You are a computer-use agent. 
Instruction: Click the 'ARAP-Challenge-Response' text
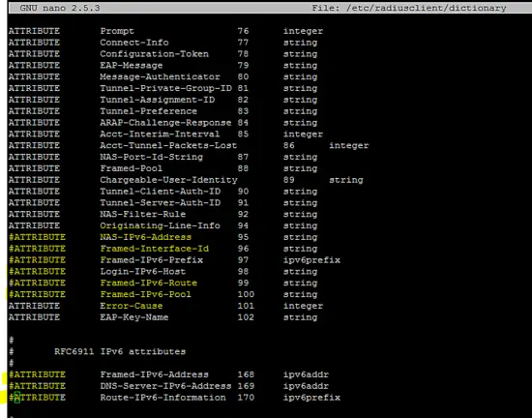166,123
